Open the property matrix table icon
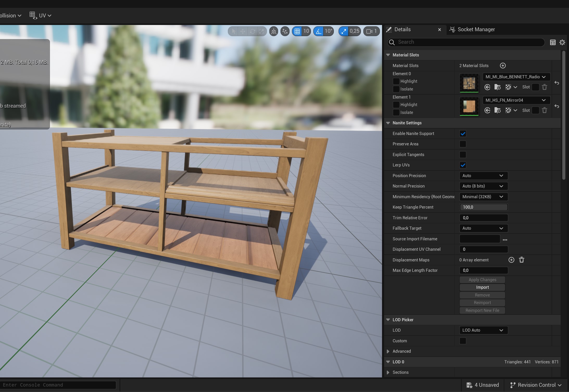 [553, 42]
